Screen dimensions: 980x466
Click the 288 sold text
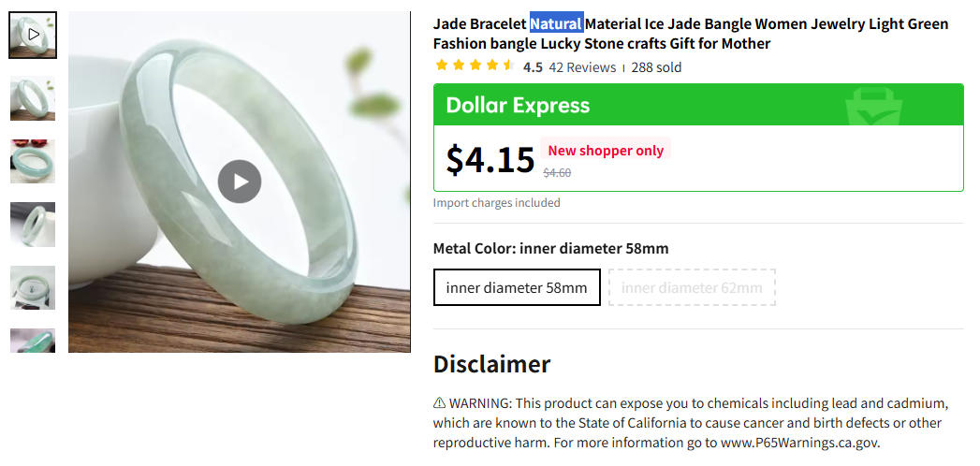pos(656,67)
